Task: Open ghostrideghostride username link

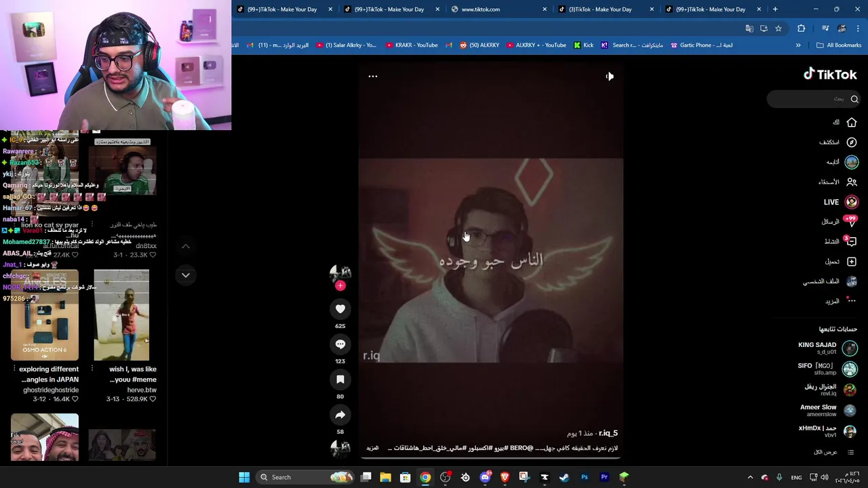Action: pos(51,390)
